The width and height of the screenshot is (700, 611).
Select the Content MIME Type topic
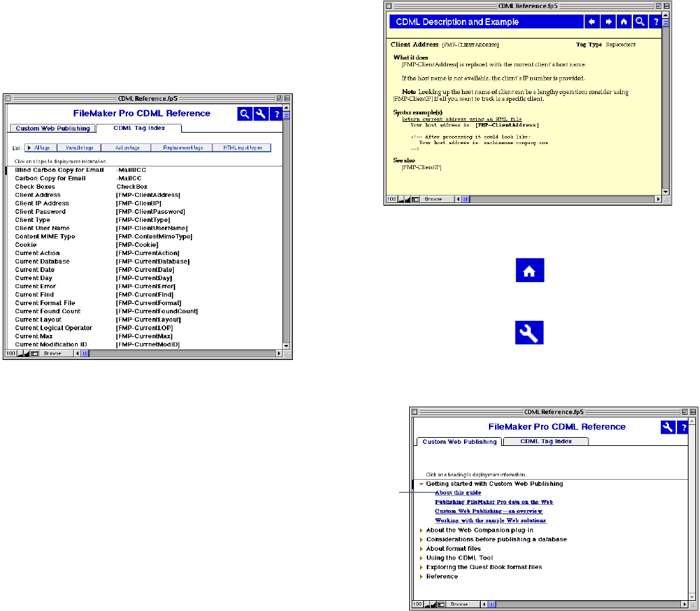pos(45,236)
